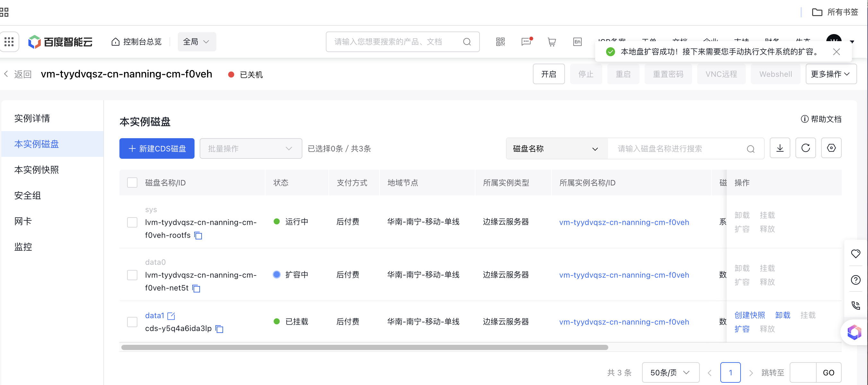Open the product grid launcher icon
868x385 pixels.
point(9,42)
